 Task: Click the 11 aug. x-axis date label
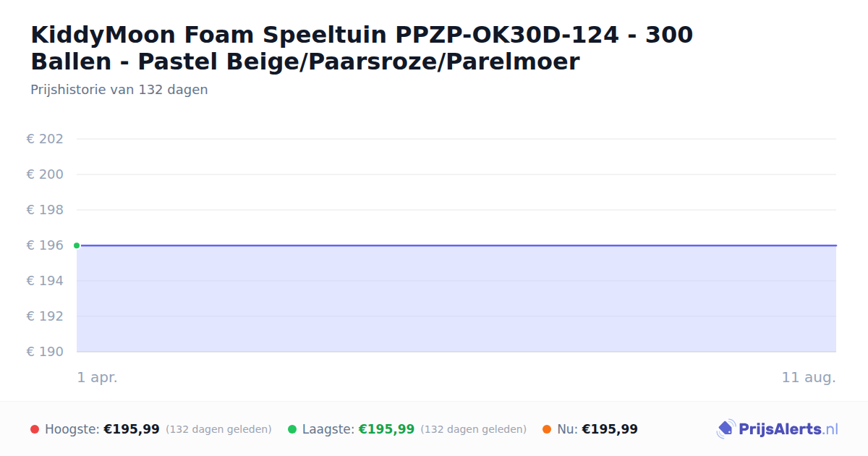[x=809, y=377]
